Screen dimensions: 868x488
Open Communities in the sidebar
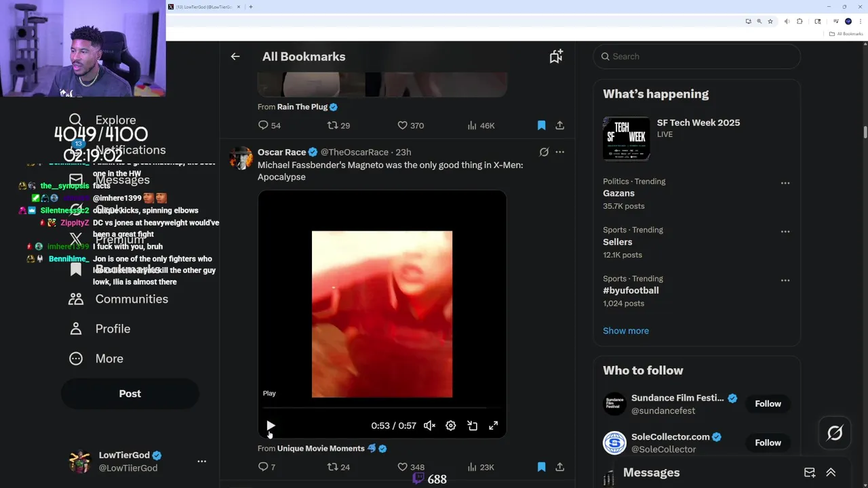click(118, 299)
